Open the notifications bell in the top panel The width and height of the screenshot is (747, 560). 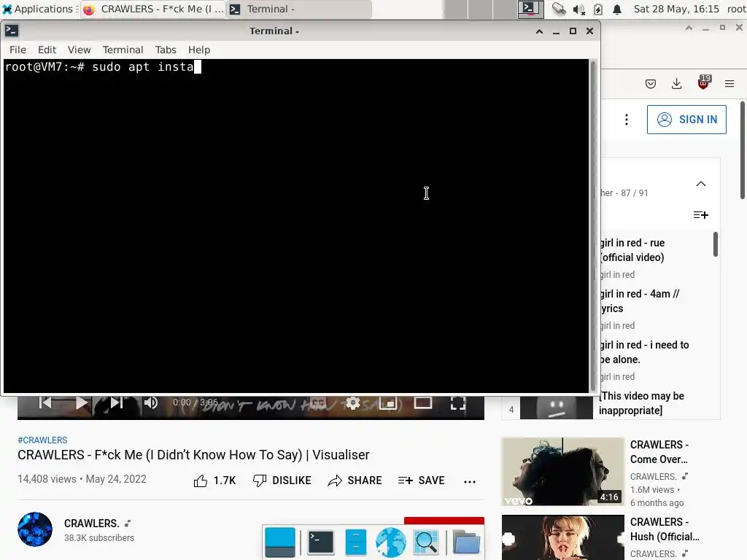pos(617,9)
